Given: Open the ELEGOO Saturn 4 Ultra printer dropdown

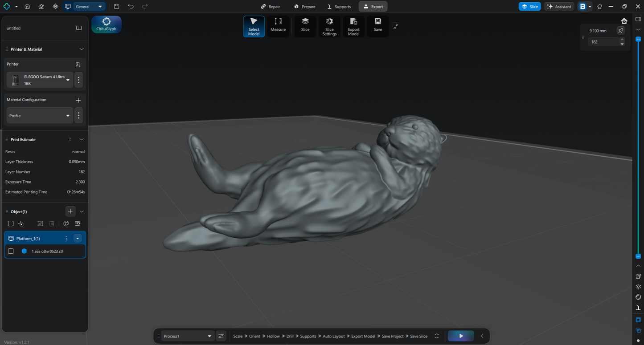Looking at the screenshot, I should tap(40, 80).
